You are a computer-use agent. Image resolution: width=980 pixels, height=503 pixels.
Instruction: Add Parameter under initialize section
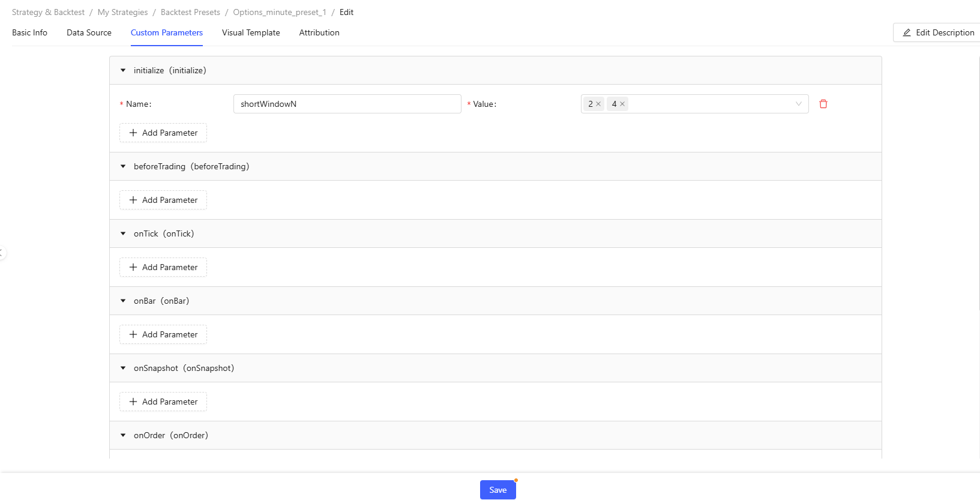(163, 133)
